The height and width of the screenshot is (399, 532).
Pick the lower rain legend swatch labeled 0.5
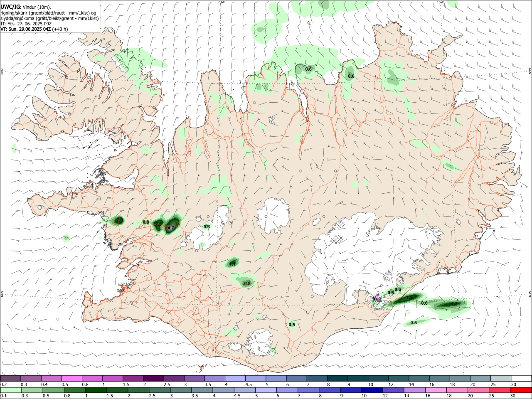53,390
